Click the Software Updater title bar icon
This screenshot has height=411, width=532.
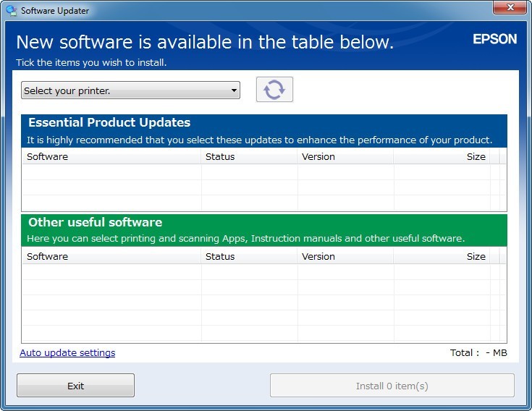point(11,11)
